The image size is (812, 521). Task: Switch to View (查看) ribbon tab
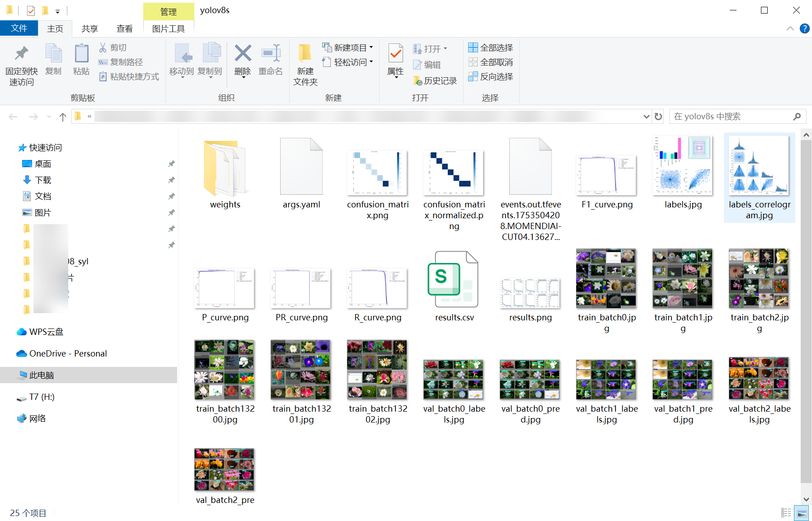(125, 28)
